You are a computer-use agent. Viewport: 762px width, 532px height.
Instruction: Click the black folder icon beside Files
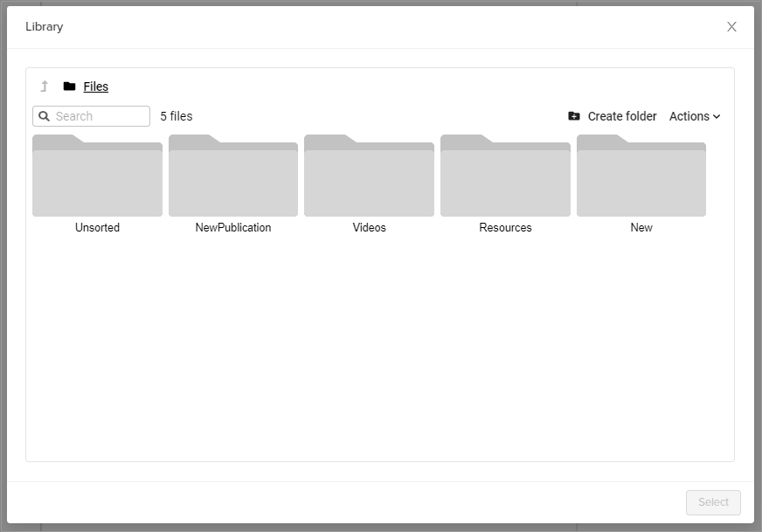coord(69,86)
